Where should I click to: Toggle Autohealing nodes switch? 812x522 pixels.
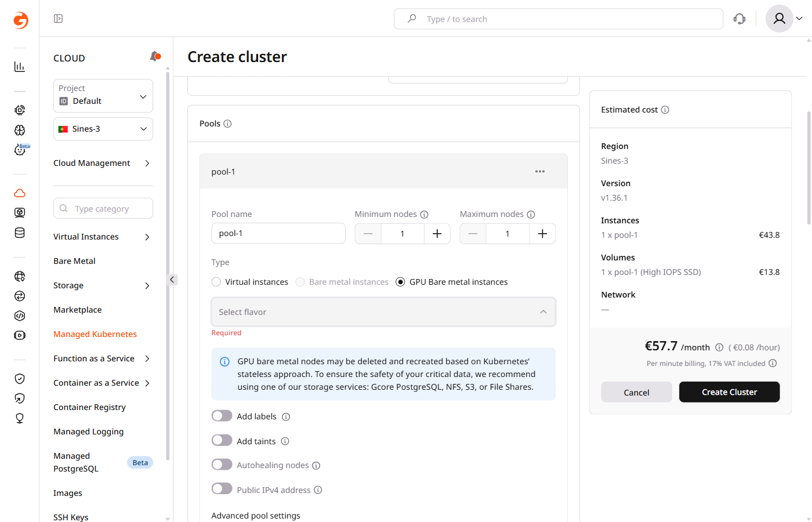point(222,465)
